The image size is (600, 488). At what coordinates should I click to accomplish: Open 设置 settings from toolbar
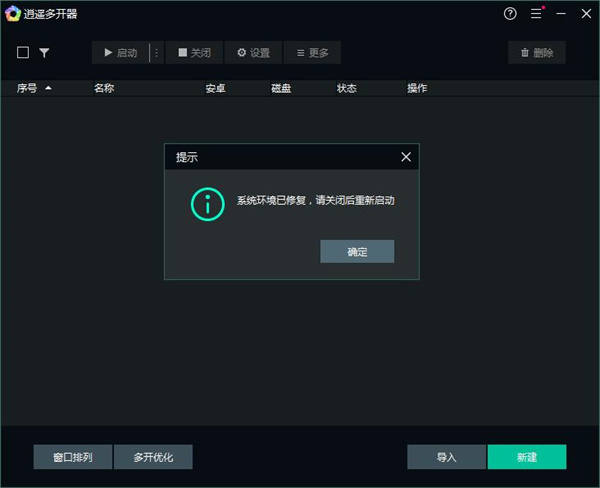pos(253,52)
